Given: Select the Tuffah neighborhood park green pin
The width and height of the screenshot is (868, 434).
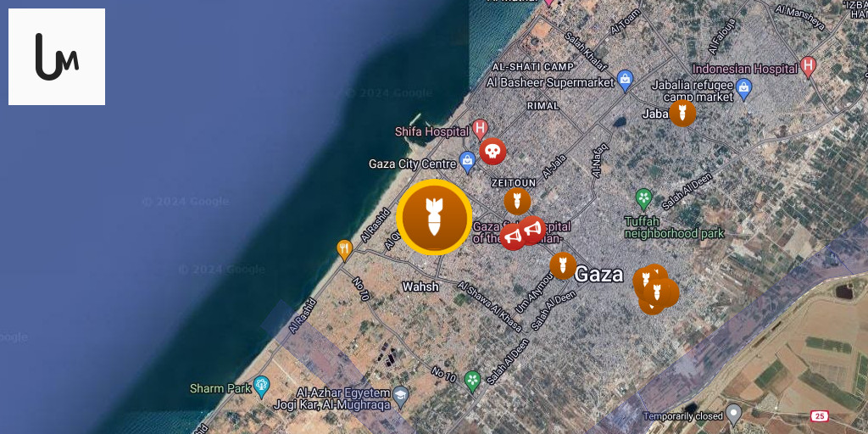Looking at the screenshot, I should [643, 198].
